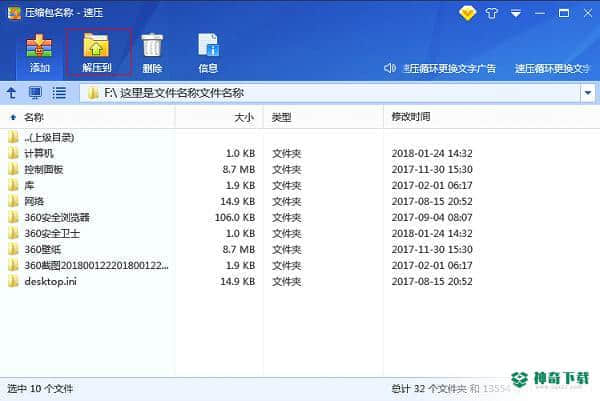600x401 pixels.
Task: Click the speaker announcement icon
Action: (390, 68)
